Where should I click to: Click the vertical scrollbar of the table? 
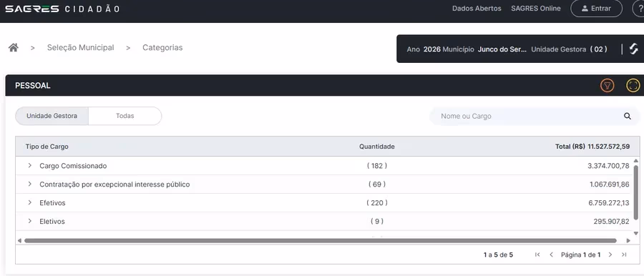pos(636,193)
